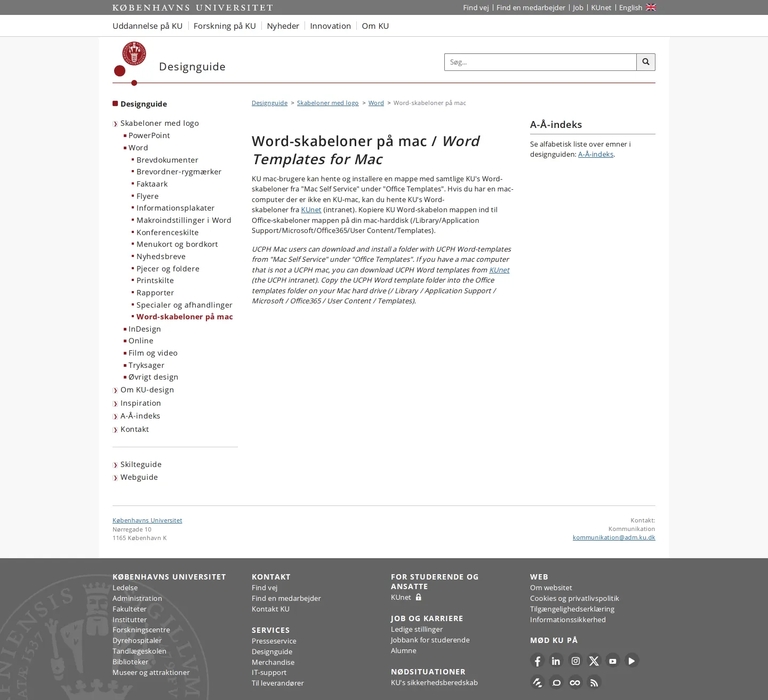Expand Om KU-design in sidebar
The image size is (768, 700).
click(x=147, y=390)
